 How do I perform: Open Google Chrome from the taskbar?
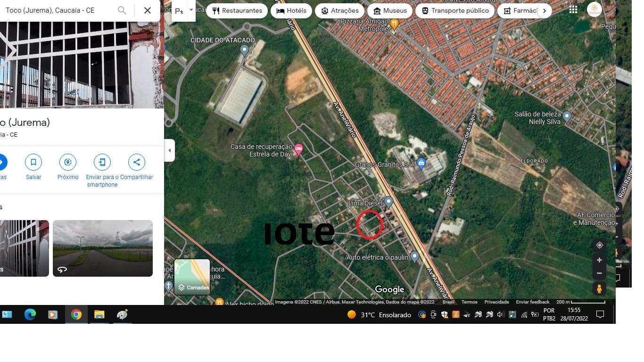tap(76, 314)
